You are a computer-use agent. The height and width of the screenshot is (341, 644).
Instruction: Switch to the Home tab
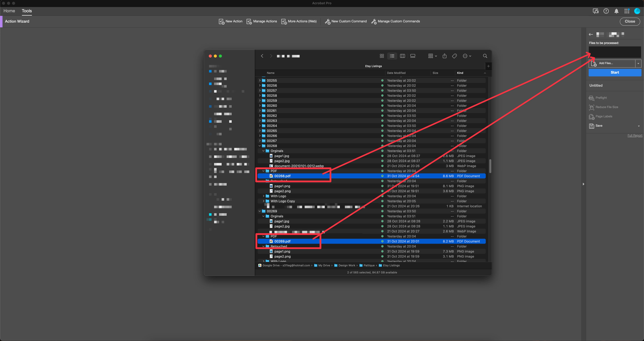point(9,11)
